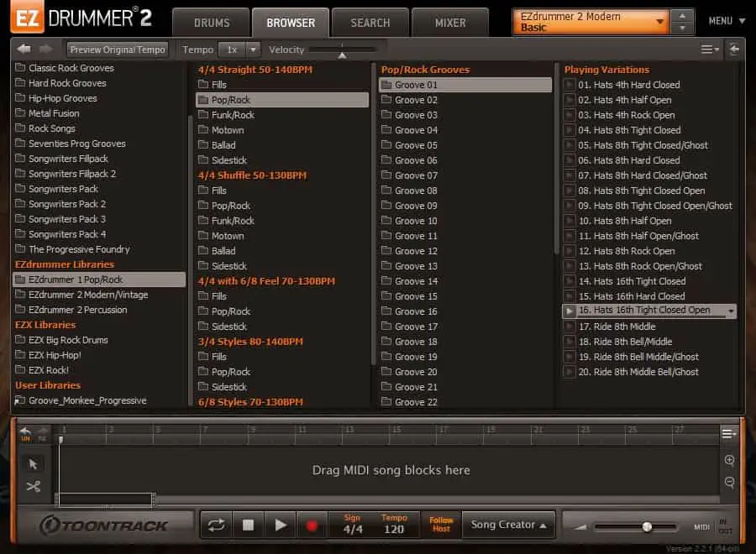Click the tempo 120 field
The width and height of the screenshot is (756, 554).
(394, 529)
